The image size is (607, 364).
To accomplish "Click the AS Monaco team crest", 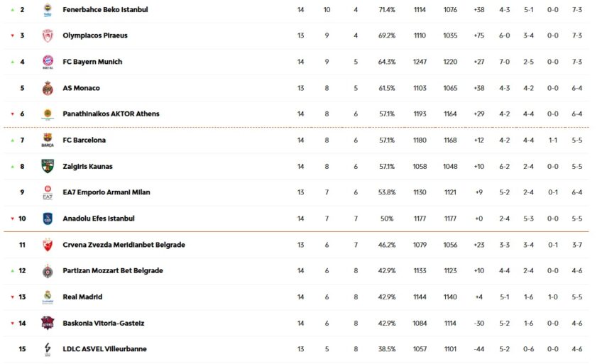I will click(x=48, y=88).
